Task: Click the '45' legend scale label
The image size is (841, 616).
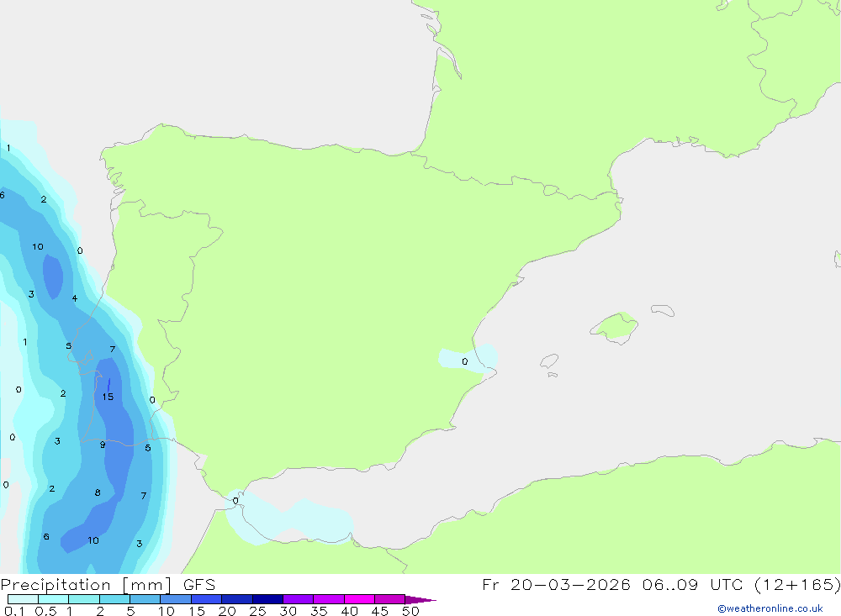Action: (x=380, y=611)
